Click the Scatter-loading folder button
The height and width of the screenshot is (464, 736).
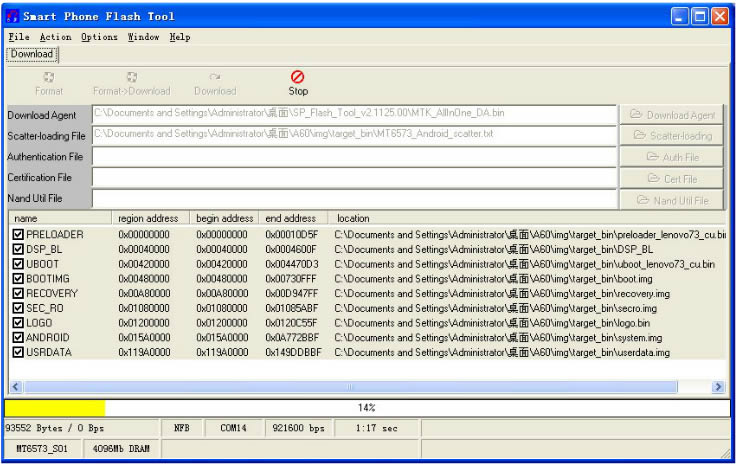tap(671, 136)
